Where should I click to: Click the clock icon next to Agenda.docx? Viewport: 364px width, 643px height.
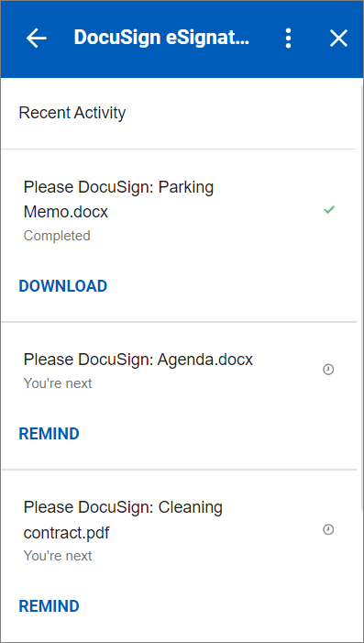coord(328,370)
